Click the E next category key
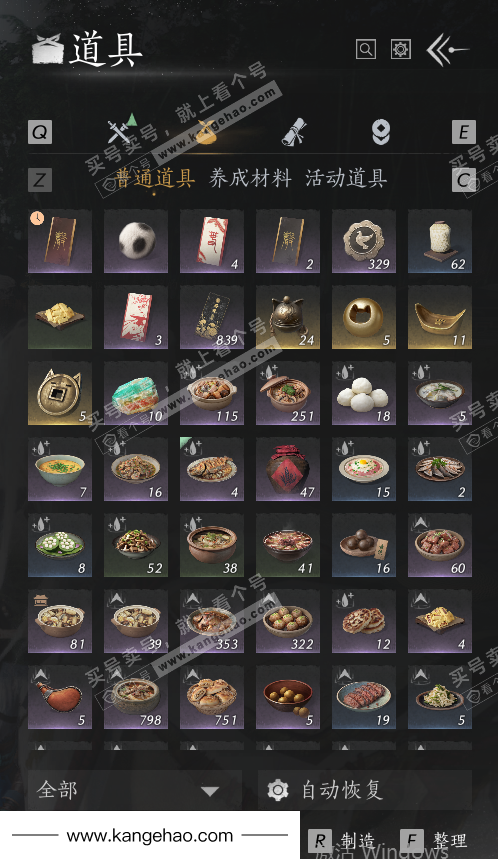The height and width of the screenshot is (859, 498). click(x=463, y=132)
